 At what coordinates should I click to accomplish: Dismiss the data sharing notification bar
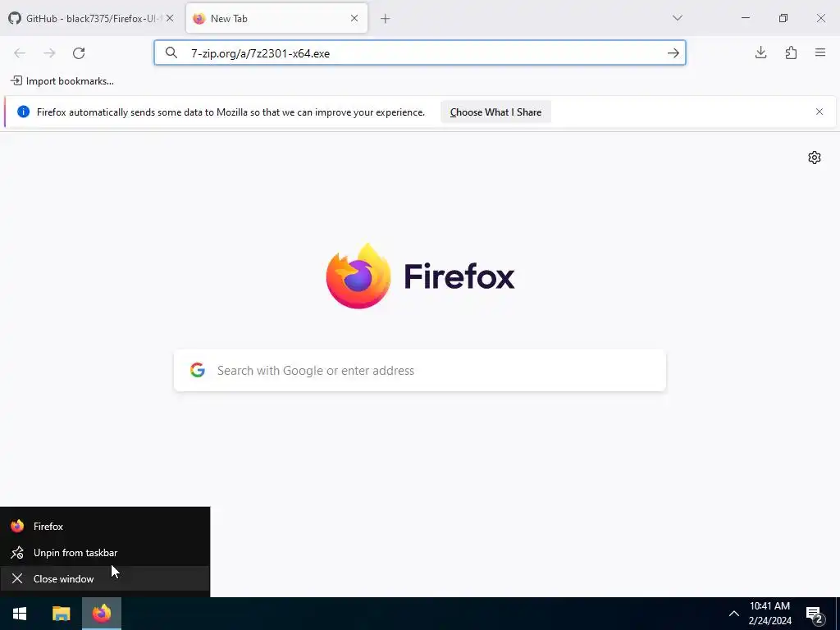819,112
